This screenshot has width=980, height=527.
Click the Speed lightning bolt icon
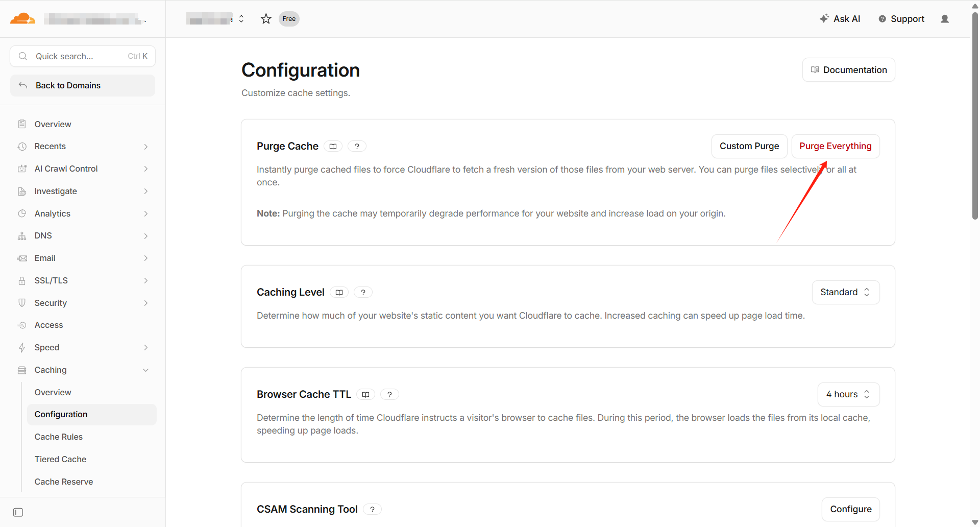[x=22, y=348]
